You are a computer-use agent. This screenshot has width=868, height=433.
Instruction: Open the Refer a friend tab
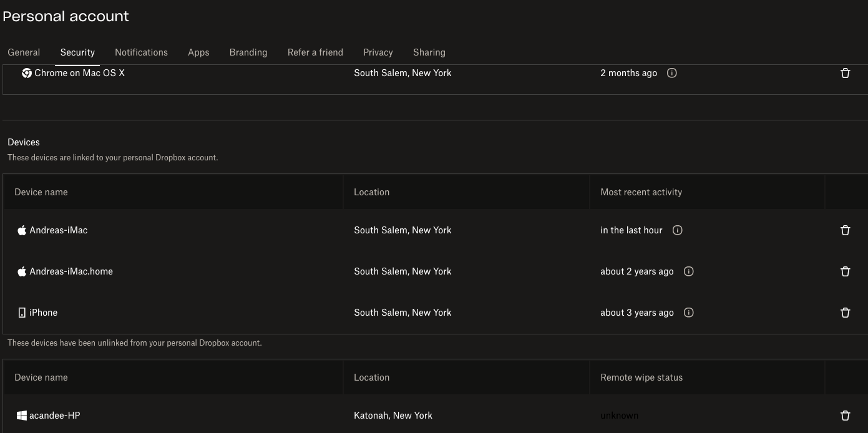[x=315, y=52]
